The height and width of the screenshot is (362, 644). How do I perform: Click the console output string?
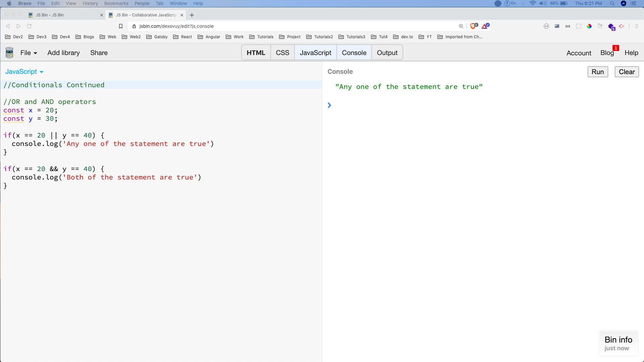[x=409, y=87]
